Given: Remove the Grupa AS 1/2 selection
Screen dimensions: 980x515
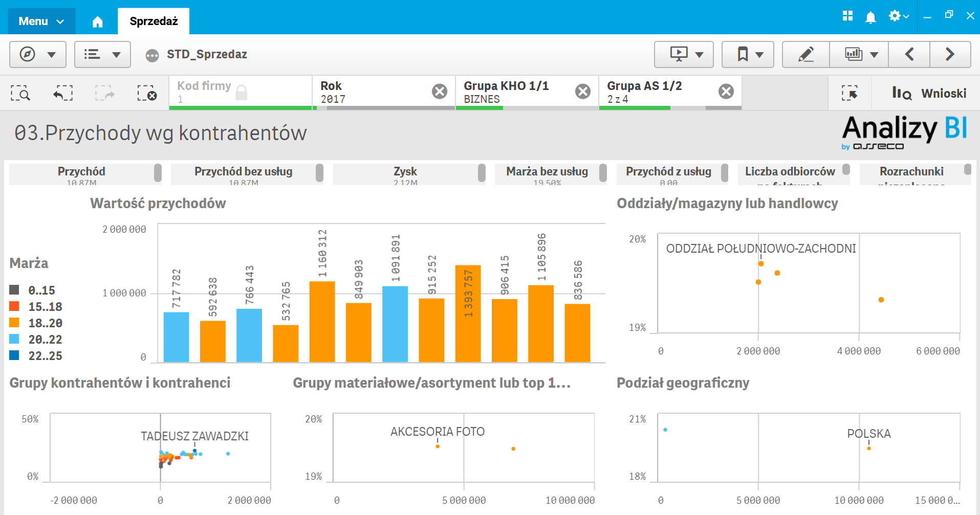Looking at the screenshot, I should pos(726,92).
